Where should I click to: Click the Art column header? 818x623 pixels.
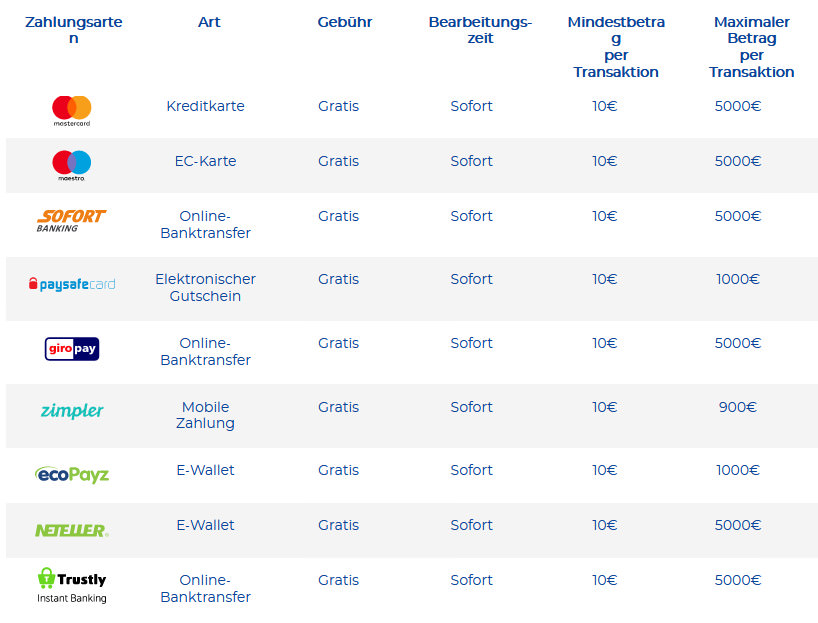209,22
